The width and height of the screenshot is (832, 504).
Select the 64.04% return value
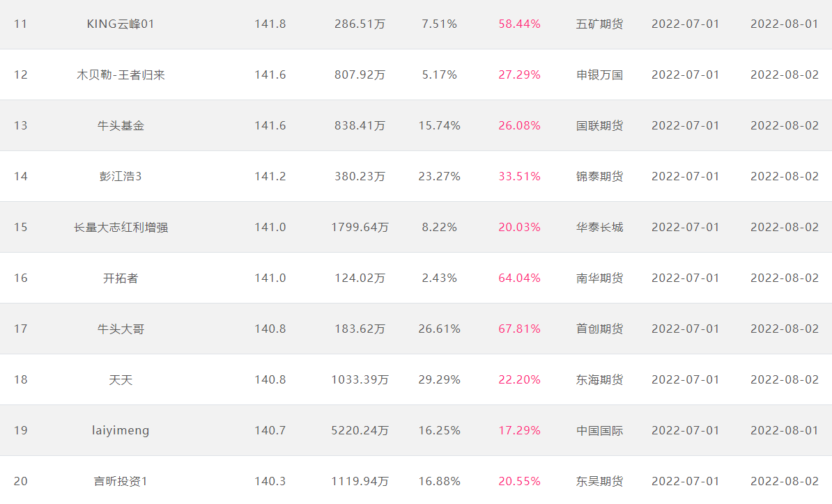coord(519,278)
